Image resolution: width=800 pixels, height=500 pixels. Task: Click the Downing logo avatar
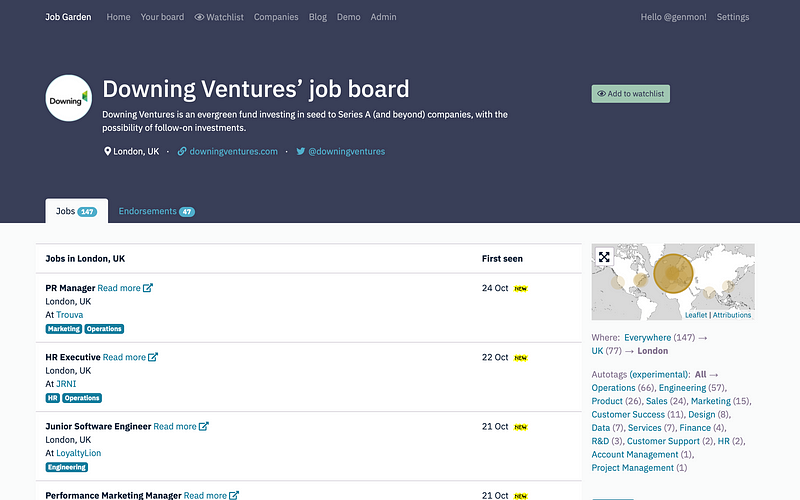click(x=69, y=98)
